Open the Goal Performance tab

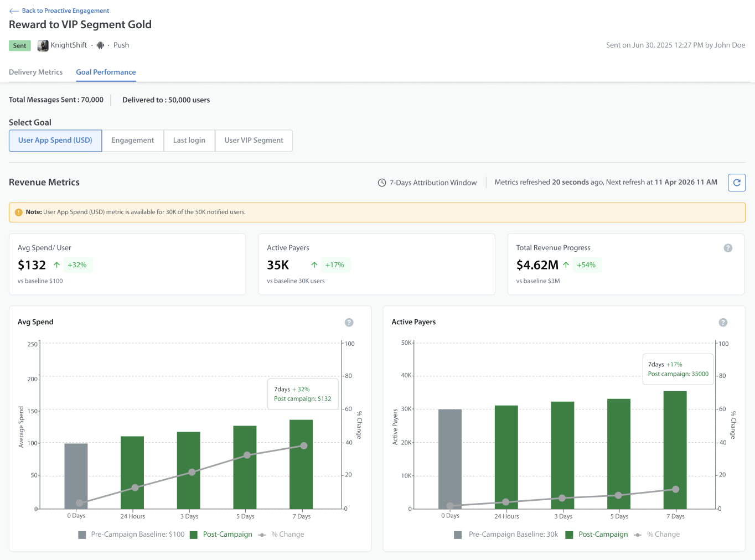(106, 72)
